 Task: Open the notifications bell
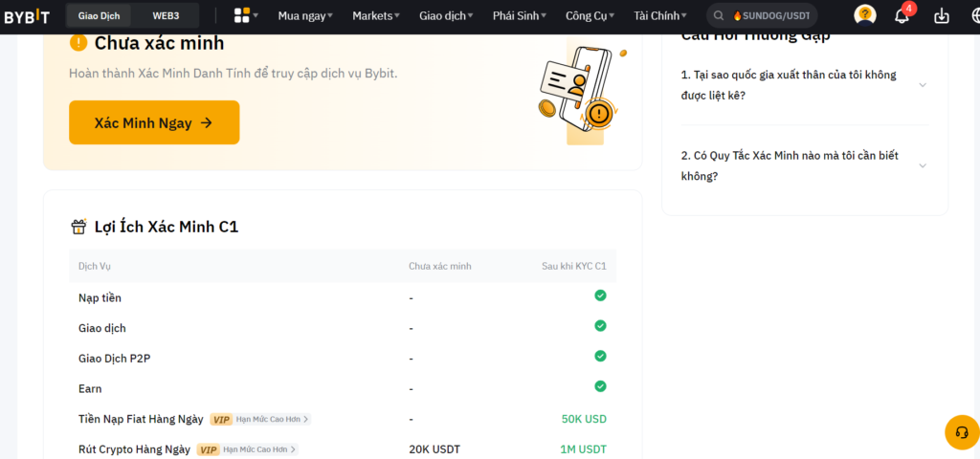[902, 15]
